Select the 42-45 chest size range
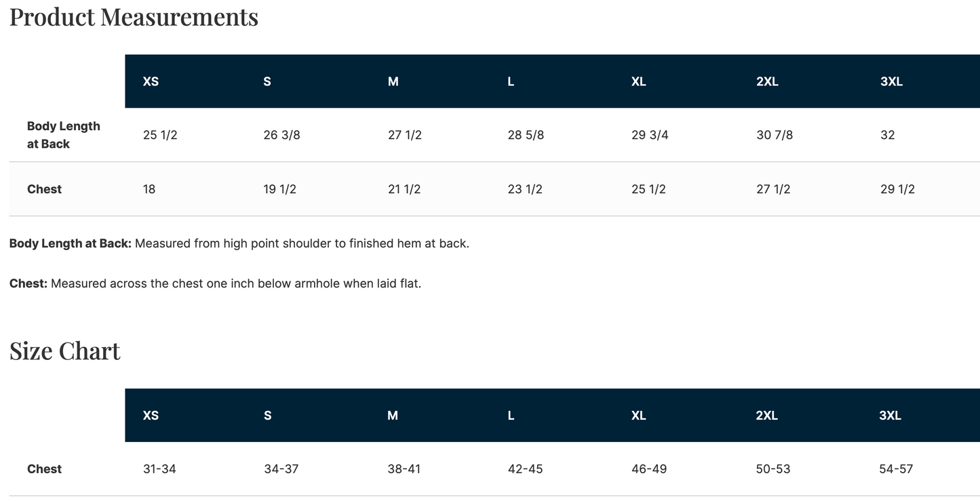The height and width of the screenshot is (501, 980). [x=525, y=469]
